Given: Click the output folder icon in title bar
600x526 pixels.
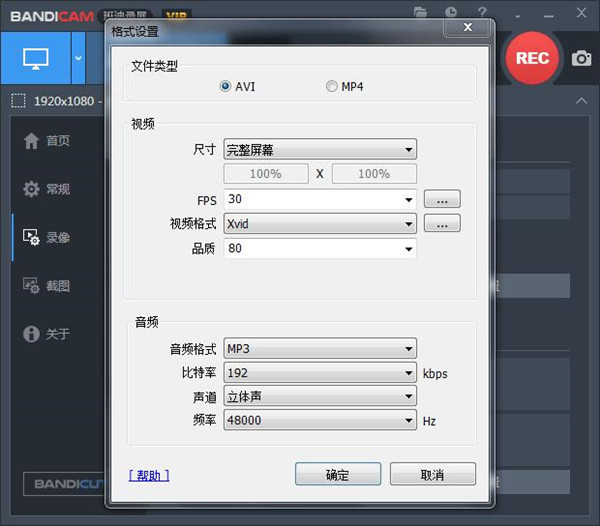Looking at the screenshot, I should point(420,13).
